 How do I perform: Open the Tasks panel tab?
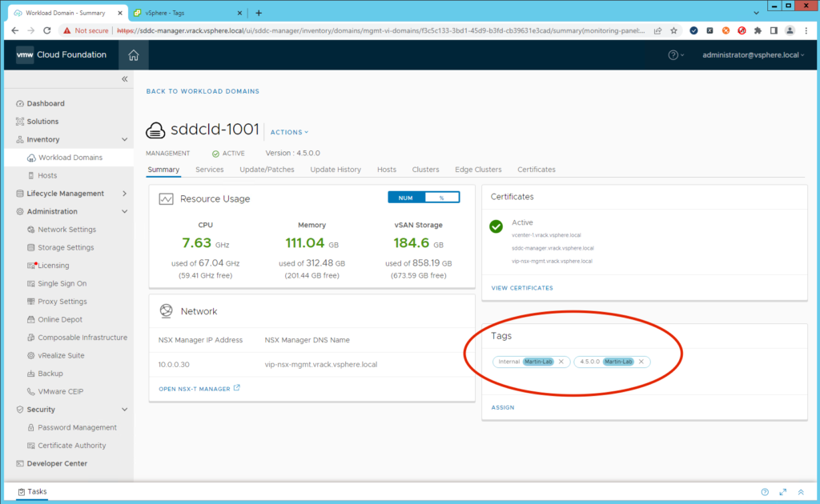point(32,491)
